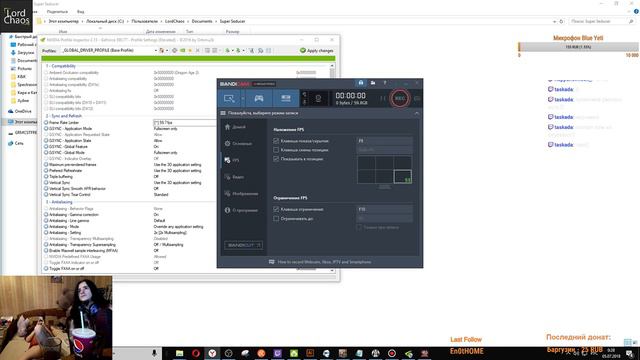The height and width of the screenshot is (360, 640).
Task: Toggle FPS position change hotkey checkbox
Action: pyautogui.click(x=276, y=150)
